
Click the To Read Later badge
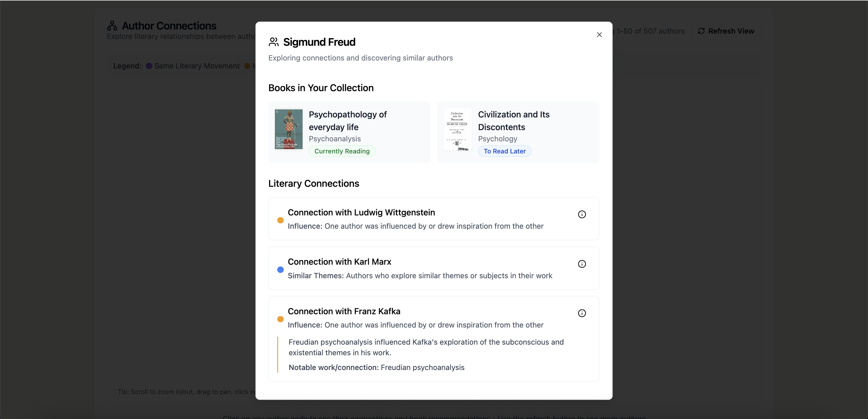tap(505, 151)
